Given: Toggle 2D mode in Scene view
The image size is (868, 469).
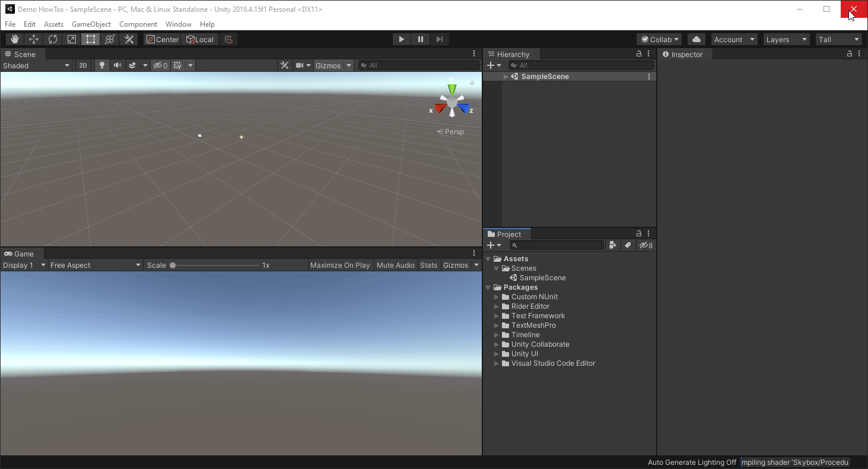Looking at the screenshot, I should click(83, 65).
